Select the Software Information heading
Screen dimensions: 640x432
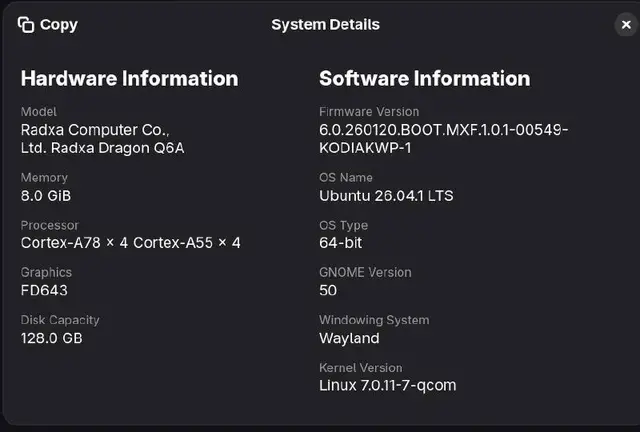tap(424, 78)
